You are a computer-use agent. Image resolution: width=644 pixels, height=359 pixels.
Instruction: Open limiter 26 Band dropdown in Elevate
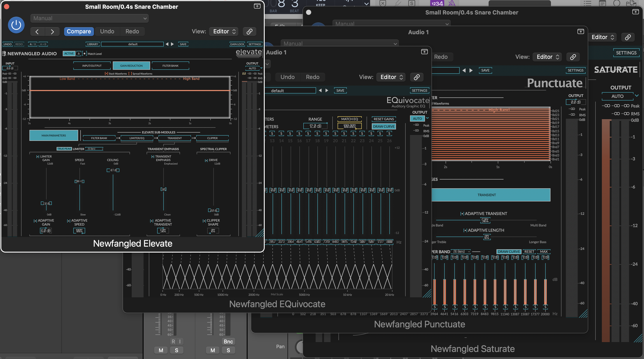94,149
